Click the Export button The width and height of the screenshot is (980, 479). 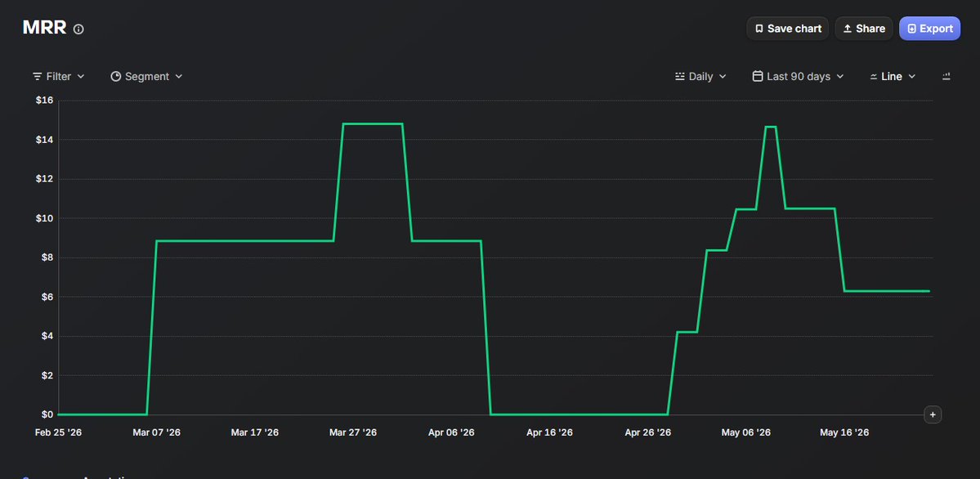pyautogui.click(x=929, y=28)
